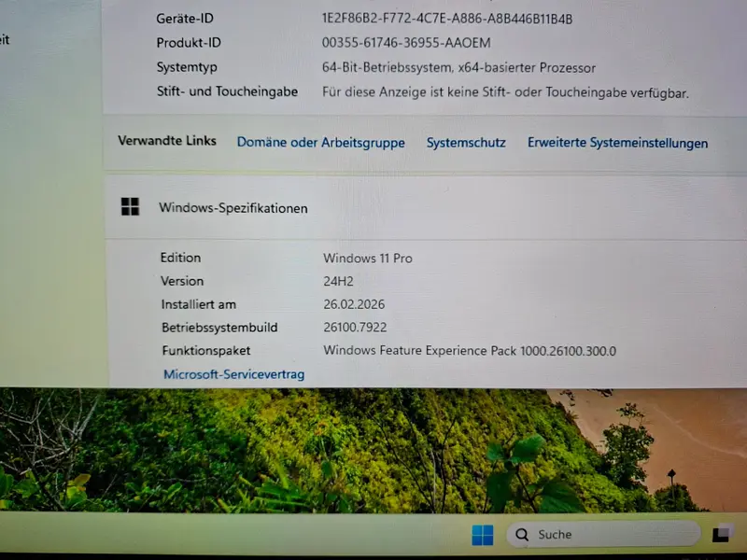The height and width of the screenshot is (560, 747).
Task: Click the Installiert am label
Action: 198,304
